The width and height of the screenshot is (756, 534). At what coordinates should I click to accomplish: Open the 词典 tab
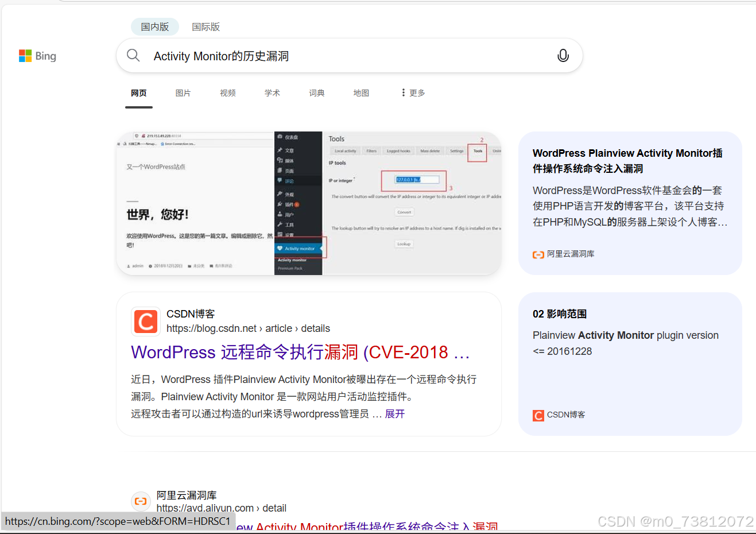click(x=317, y=92)
